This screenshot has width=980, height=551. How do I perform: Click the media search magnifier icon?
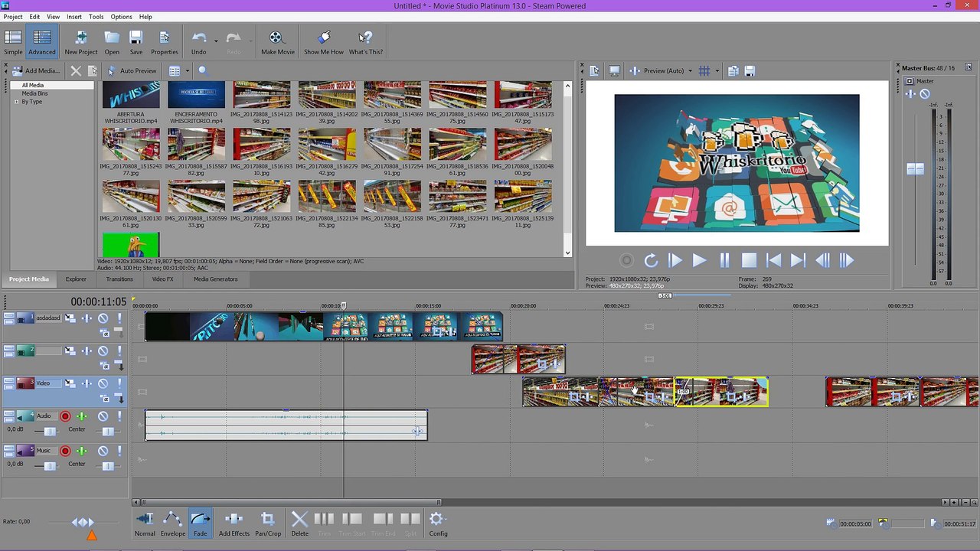pyautogui.click(x=203, y=70)
